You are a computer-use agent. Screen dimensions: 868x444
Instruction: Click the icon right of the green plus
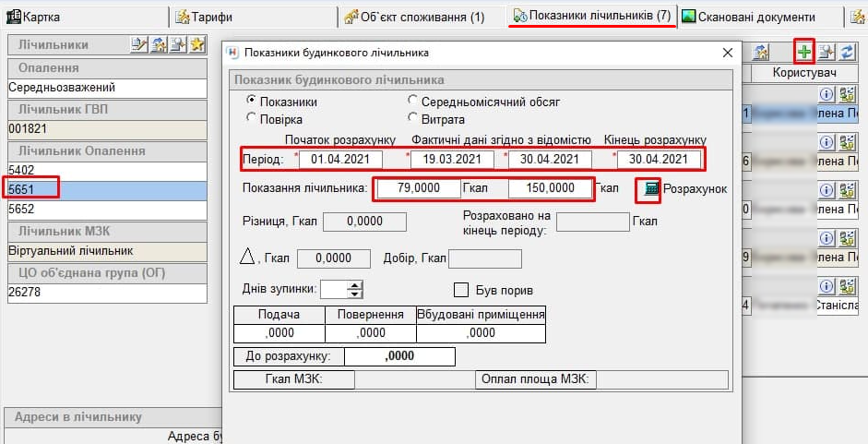coord(826,52)
